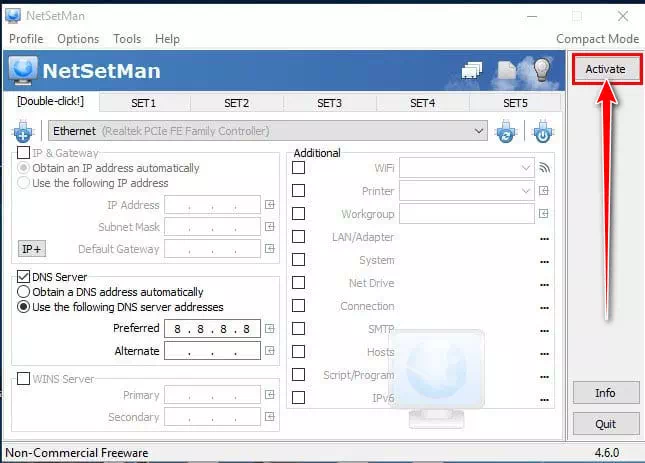
Task: Click the Info button
Action: click(606, 393)
